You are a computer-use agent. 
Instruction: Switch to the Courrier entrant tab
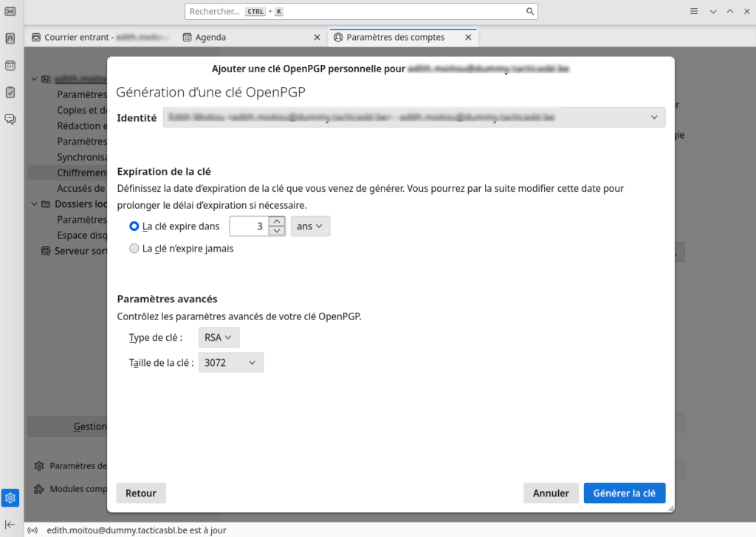[100, 37]
